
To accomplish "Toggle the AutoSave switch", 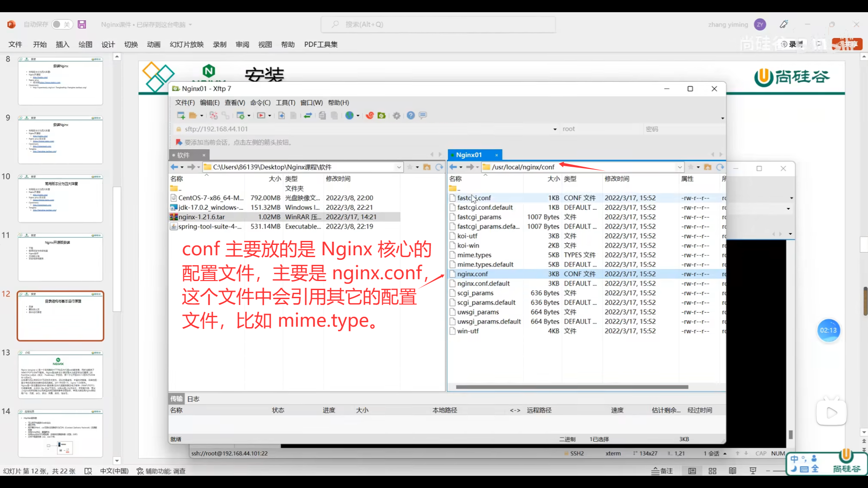I will tap(61, 24).
